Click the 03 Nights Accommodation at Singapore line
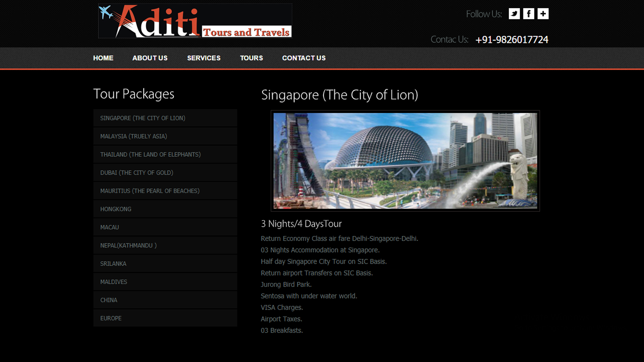This screenshot has height=362, width=644. [x=320, y=250]
